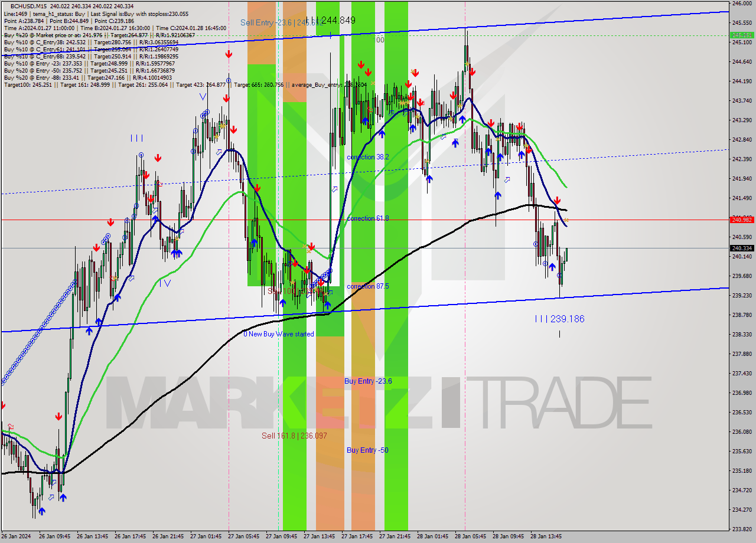Click the 246.000 price axis label
Viewport: 756px width, 543px height.
click(x=742, y=4)
